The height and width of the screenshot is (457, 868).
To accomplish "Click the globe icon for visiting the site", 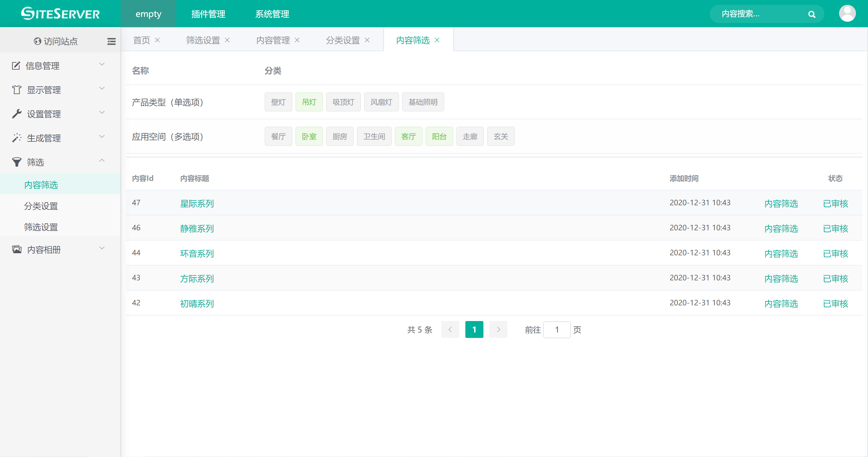I will 37,41.
